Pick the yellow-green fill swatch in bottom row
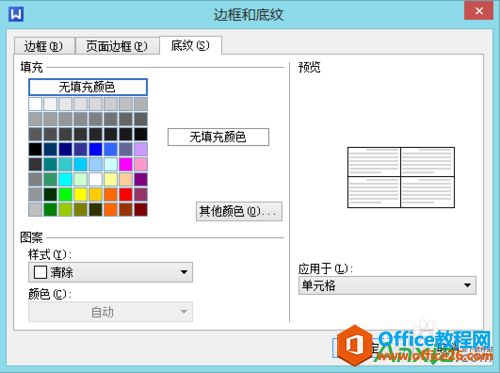Image resolution: width=500 pixels, height=373 pixels. 65,210
